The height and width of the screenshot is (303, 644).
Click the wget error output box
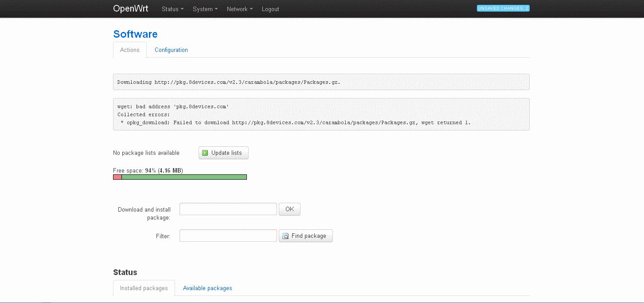321,114
